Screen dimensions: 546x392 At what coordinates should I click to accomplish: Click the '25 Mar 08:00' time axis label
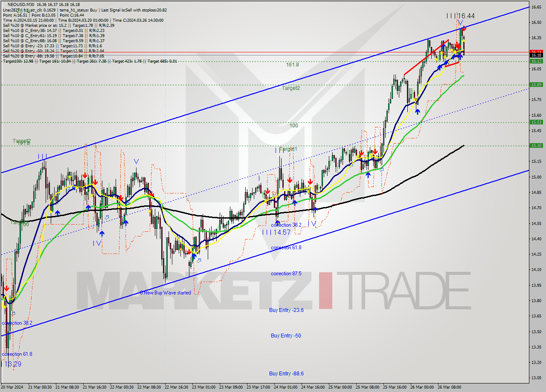point(368,387)
